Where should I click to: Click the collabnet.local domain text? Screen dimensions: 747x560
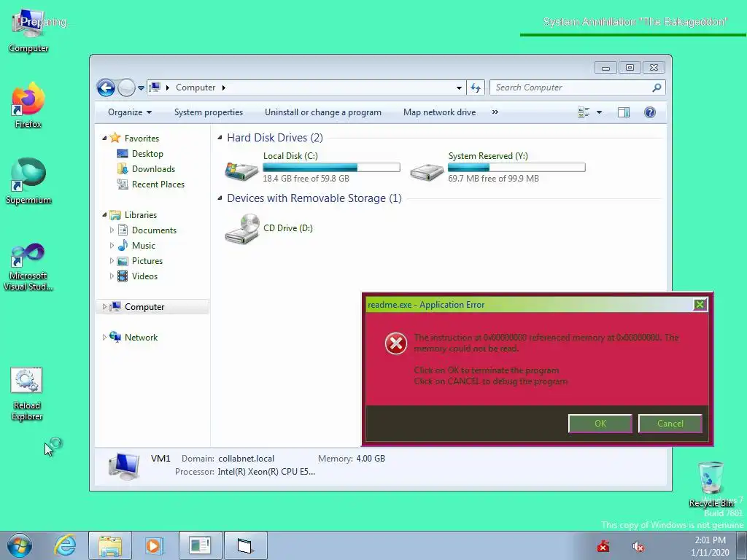tap(247, 459)
